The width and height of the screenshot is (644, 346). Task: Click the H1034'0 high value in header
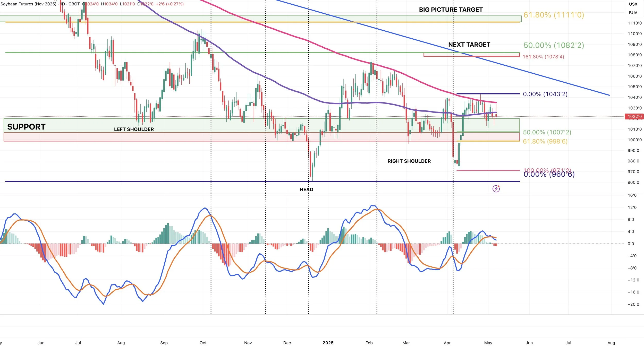point(109,4)
